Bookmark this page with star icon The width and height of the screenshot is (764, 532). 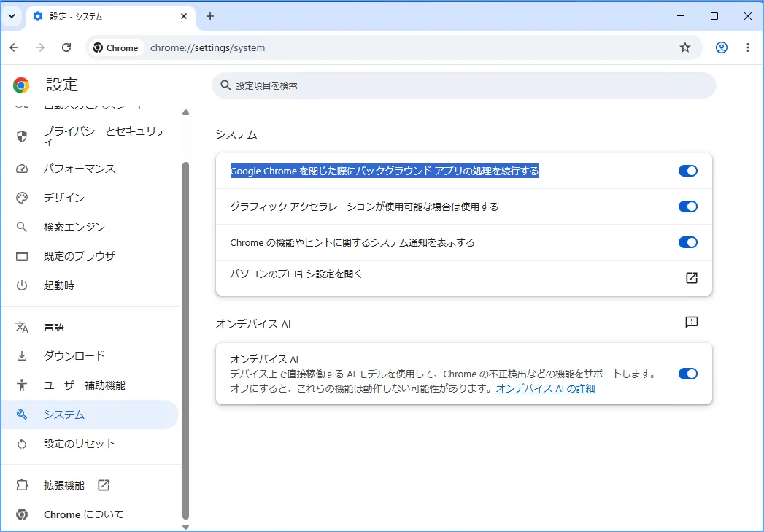click(x=685, y=47)
